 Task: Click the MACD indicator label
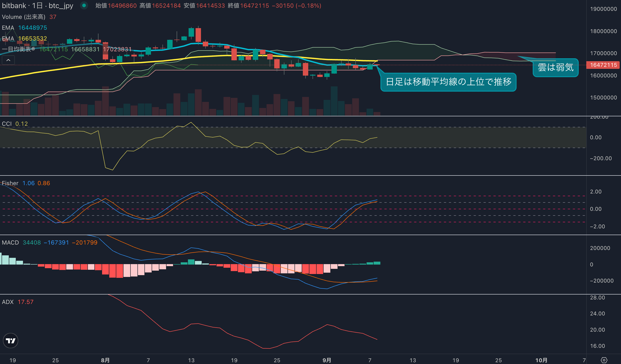coord(10,243)
